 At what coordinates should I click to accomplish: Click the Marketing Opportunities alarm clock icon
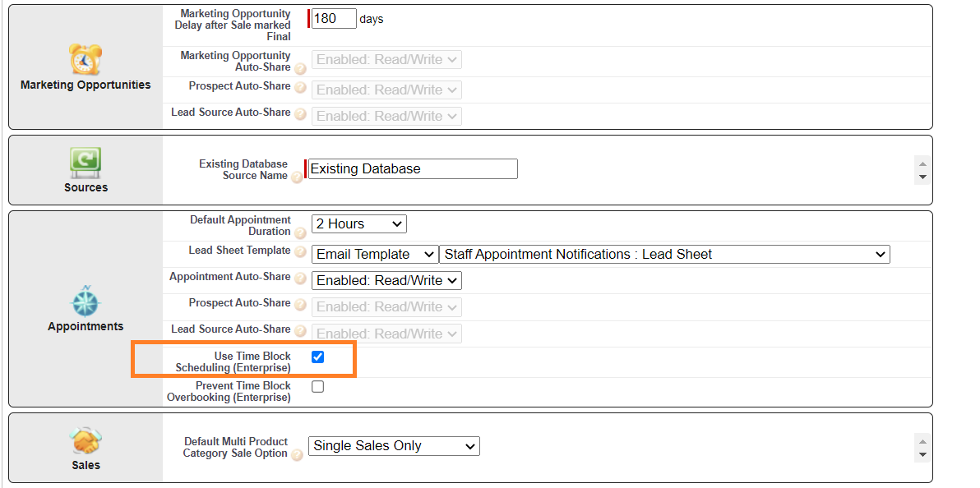point(86,59)
